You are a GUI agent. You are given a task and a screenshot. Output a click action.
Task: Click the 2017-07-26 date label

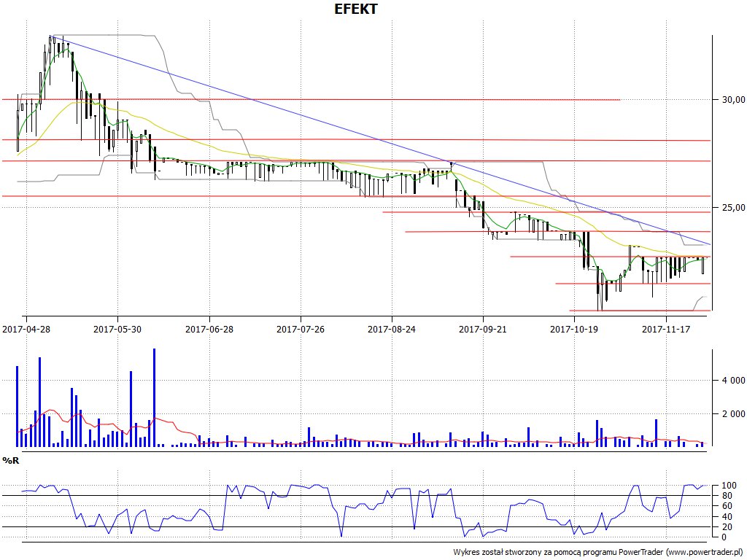coord(300,329)
